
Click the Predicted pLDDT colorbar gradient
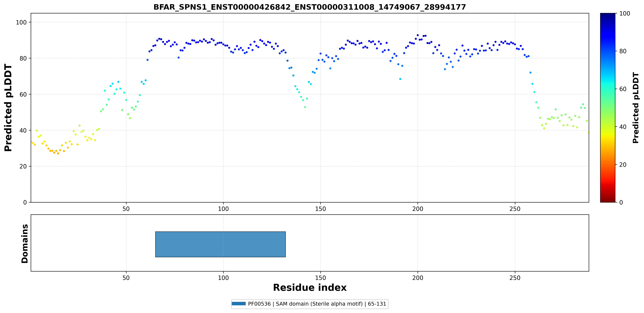click(608, 108)
